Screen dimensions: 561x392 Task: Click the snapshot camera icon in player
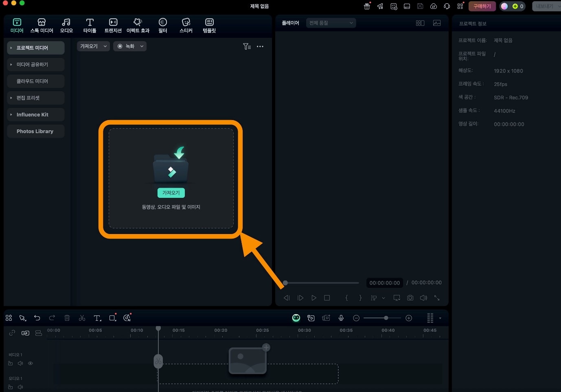click(x=410, y=298)
